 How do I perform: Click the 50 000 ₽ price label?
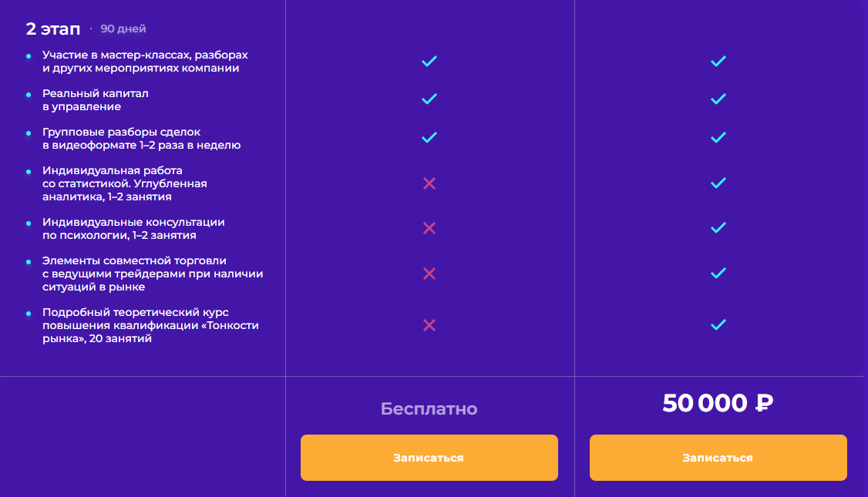click(x=718, y=403)
